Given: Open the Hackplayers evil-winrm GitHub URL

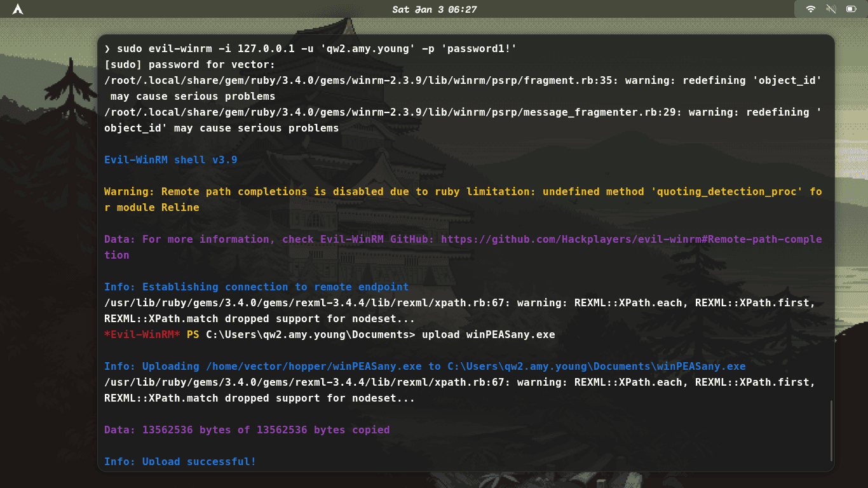Looking at the screenshot, I should pyautogui.click(x=463, y=247).
